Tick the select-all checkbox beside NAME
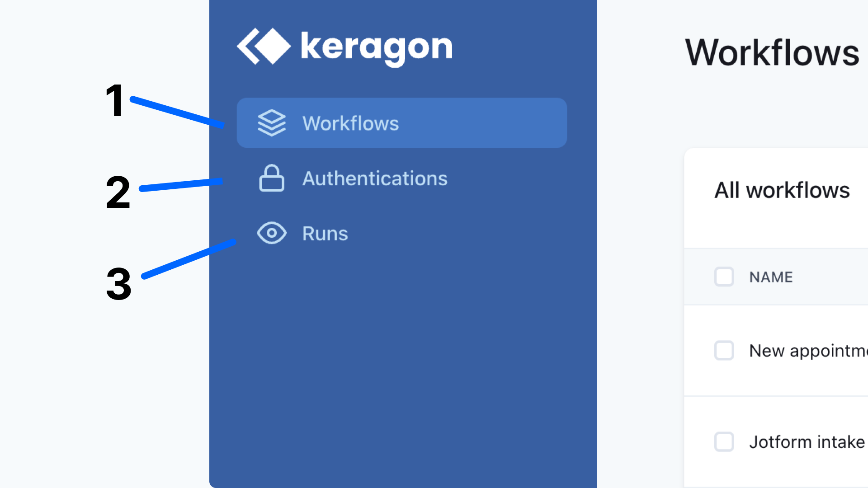868x488 pixels. [724, 277]
